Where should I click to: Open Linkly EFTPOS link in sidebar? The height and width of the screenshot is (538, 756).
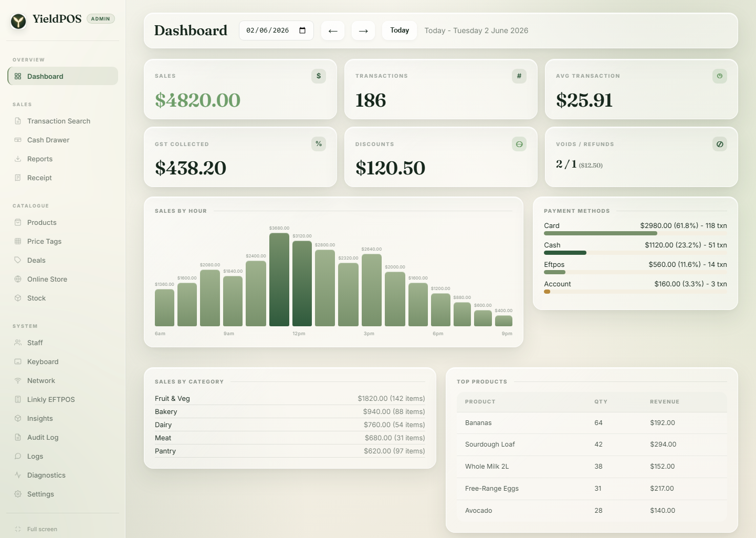pos(62,399)
